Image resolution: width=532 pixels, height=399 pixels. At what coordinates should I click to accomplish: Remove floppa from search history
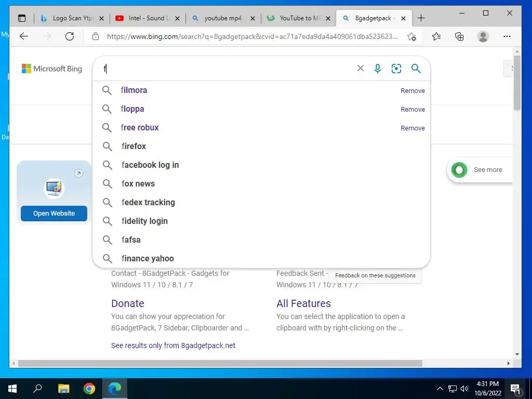pos(413,109)
